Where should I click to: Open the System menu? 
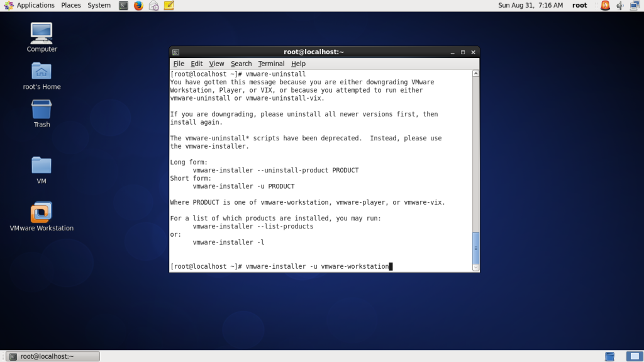[99, 5]
